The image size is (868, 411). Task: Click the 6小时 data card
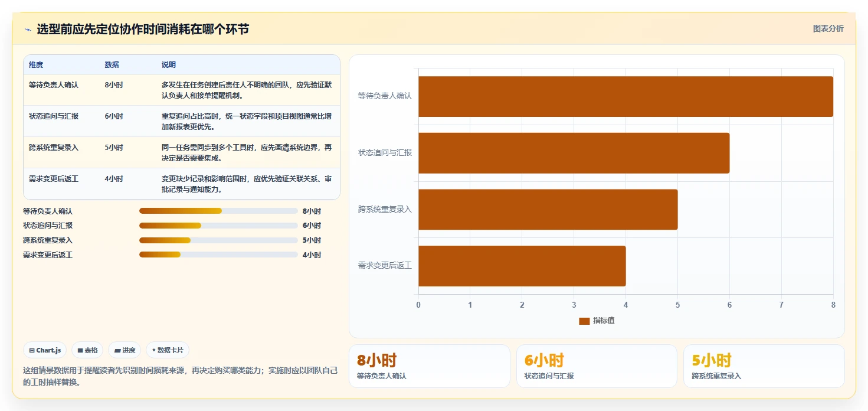pos(597,366)
